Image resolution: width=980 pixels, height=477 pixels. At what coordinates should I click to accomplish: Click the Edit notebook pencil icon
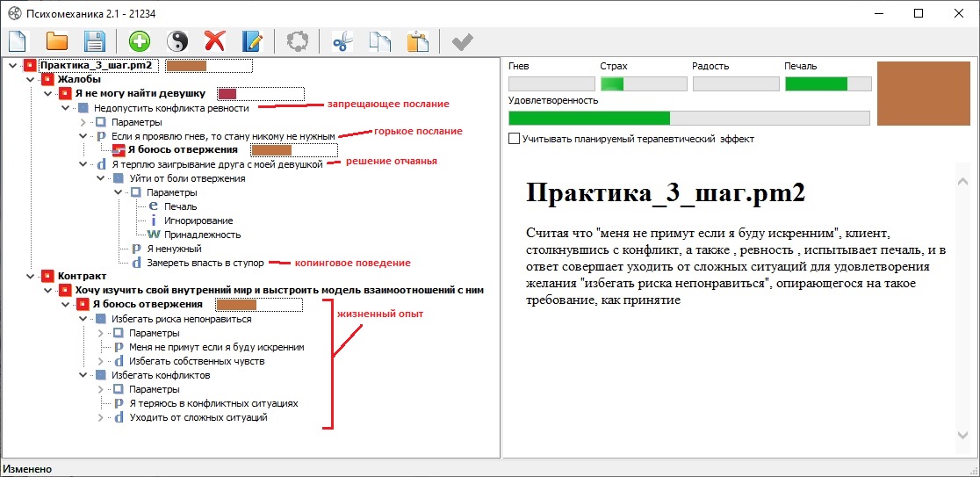253,40
